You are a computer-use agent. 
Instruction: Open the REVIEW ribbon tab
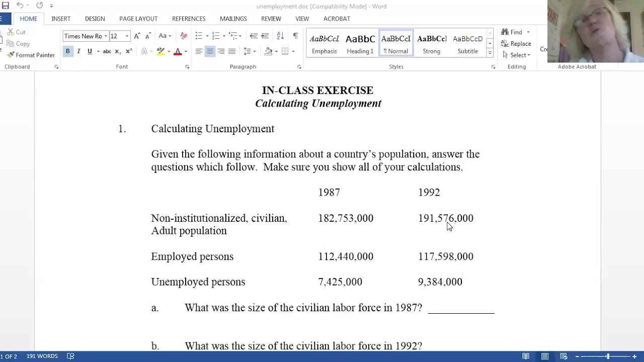271,19
